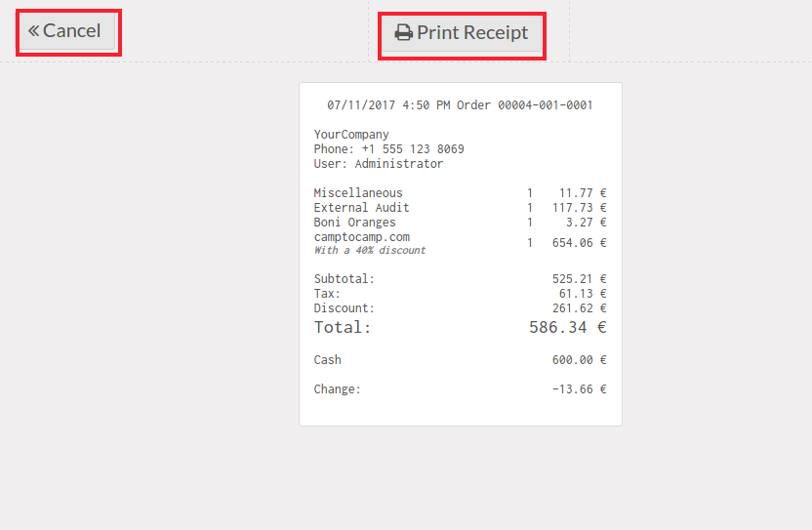Click the User: Administrator line
This screenshot has height=530, width=812.
click(378, 164)
